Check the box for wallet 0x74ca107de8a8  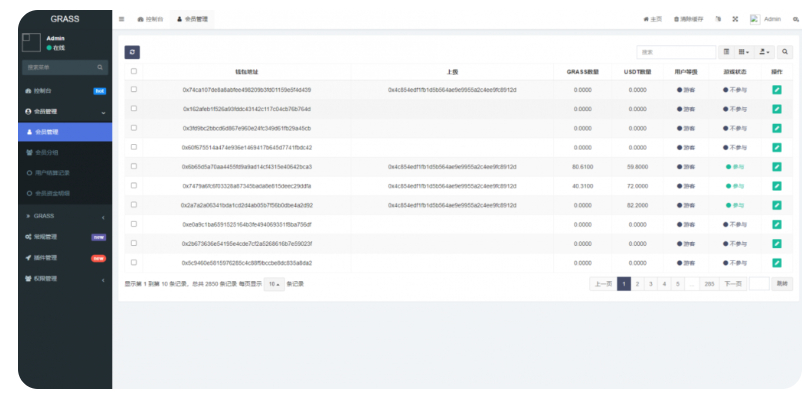tap(134, 89)
